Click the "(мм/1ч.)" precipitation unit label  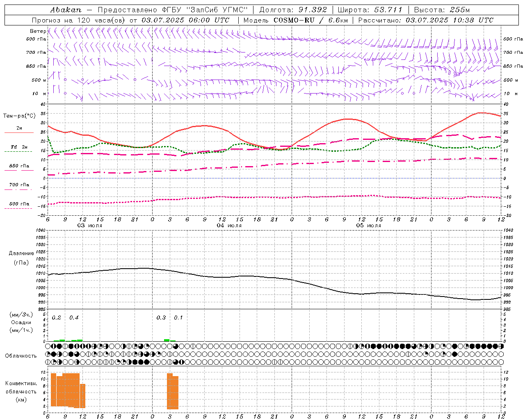21,330
